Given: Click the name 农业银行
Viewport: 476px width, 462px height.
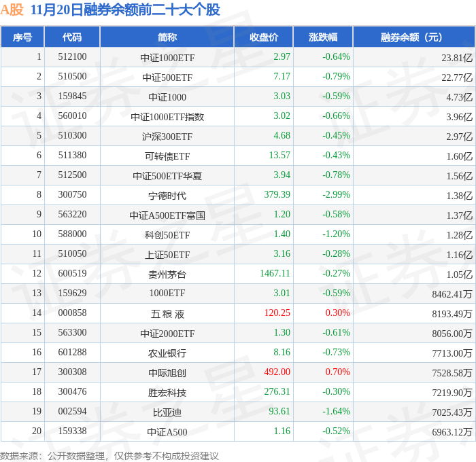Looking at the screenshot, I should pyautogui.click(x=167, y=353).
